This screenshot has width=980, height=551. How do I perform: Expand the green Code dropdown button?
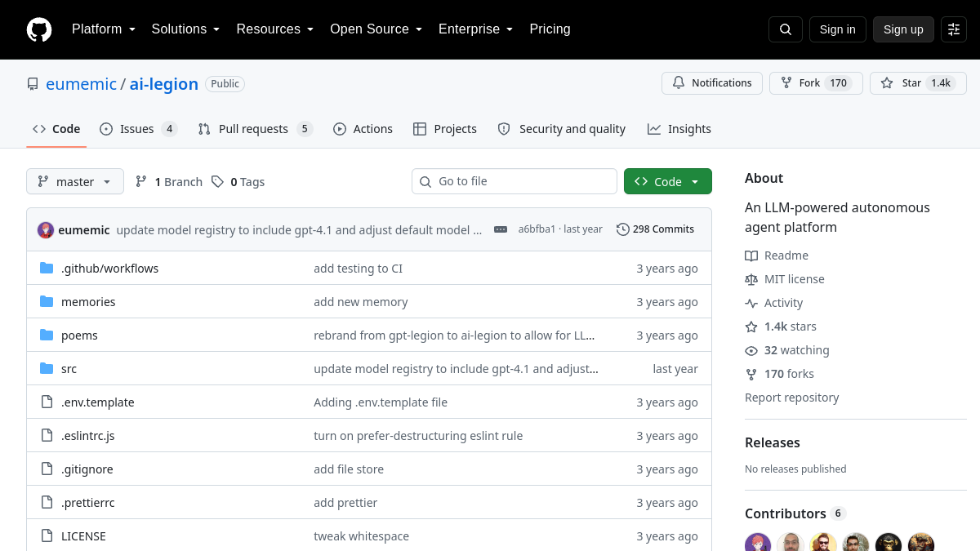pos(668,181)
